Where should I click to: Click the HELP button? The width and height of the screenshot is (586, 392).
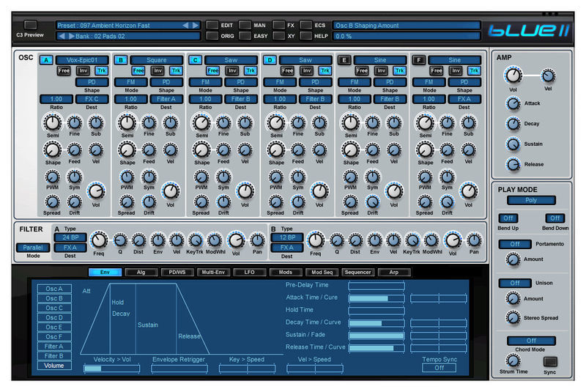(x=305, y=36)
